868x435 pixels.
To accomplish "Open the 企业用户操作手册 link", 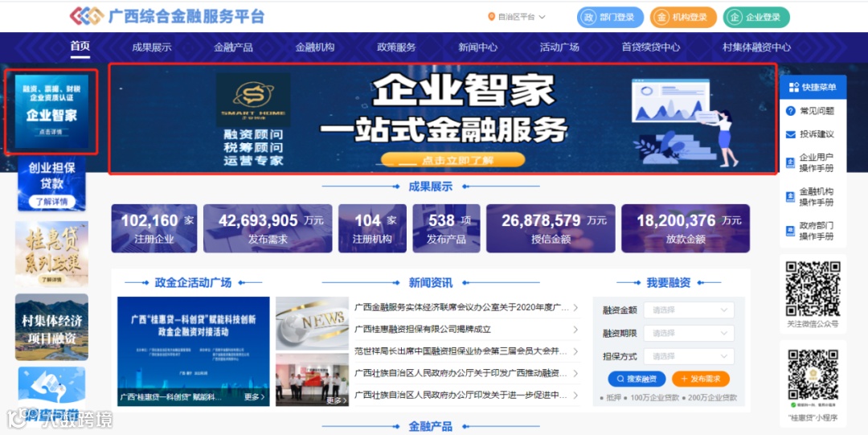I will [x=817, y=162].
